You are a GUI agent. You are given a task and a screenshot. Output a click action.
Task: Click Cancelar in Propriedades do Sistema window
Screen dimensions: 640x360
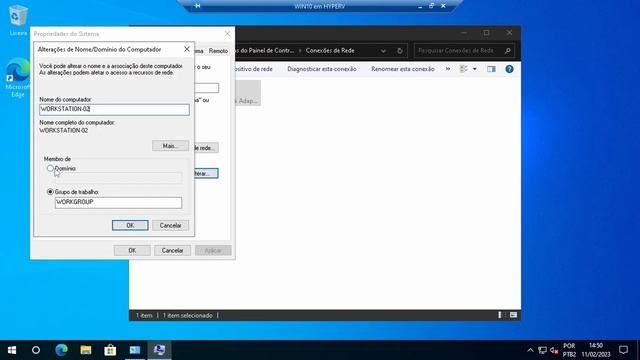(172, 250)
